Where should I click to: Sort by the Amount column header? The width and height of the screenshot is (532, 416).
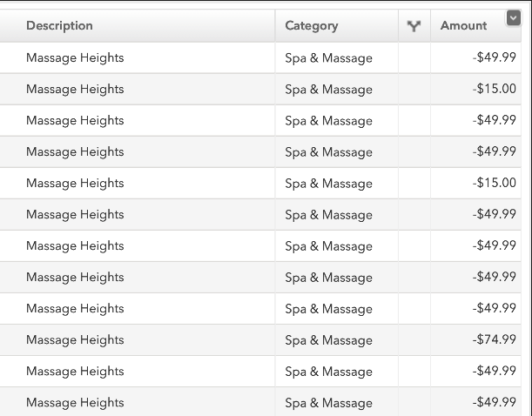pos(463,26)
